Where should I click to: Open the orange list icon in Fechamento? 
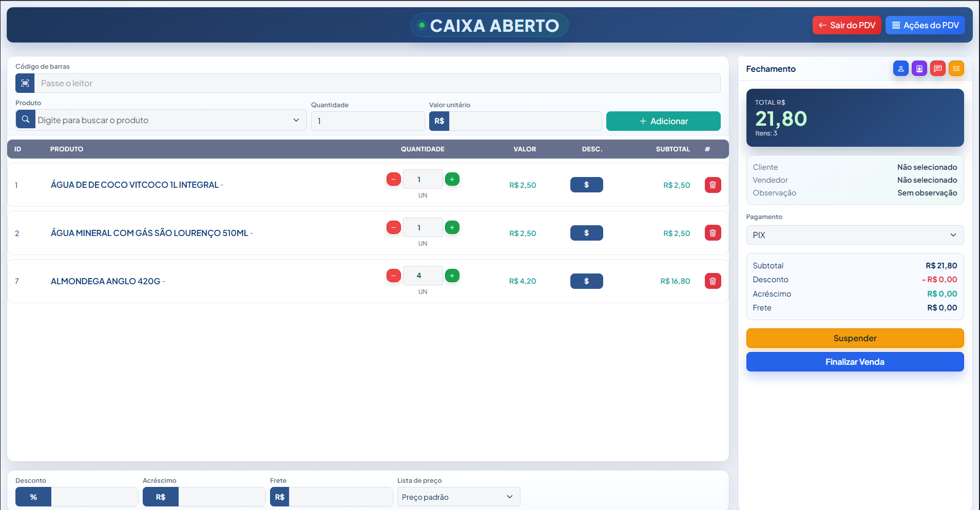point(956,68)
